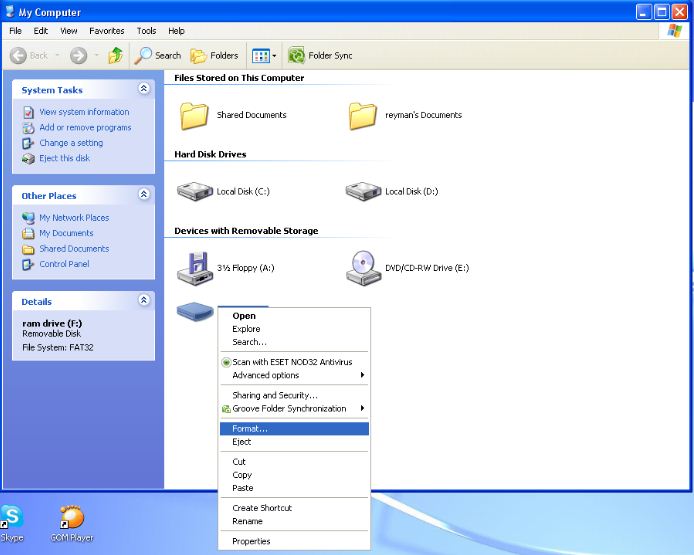Click the Up folder toolbar icon
The width and height of the screenshot is (694, 555).
click(116, 56)
